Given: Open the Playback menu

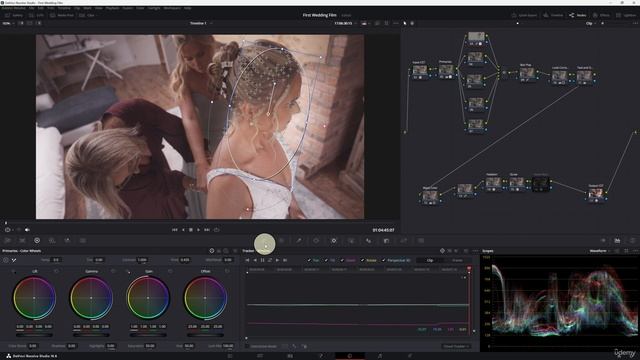Looking at the screenshot, I should click(x=113, y=8).
